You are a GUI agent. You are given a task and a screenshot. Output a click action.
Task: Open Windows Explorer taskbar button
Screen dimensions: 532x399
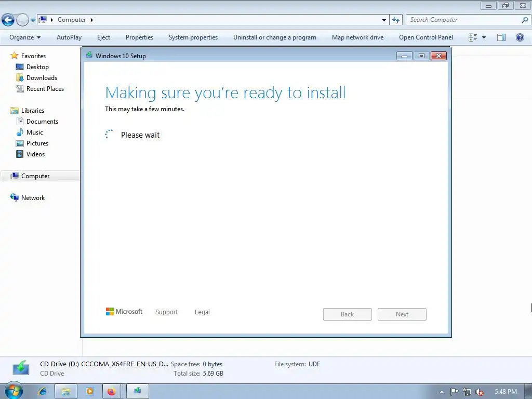point(66,391)
